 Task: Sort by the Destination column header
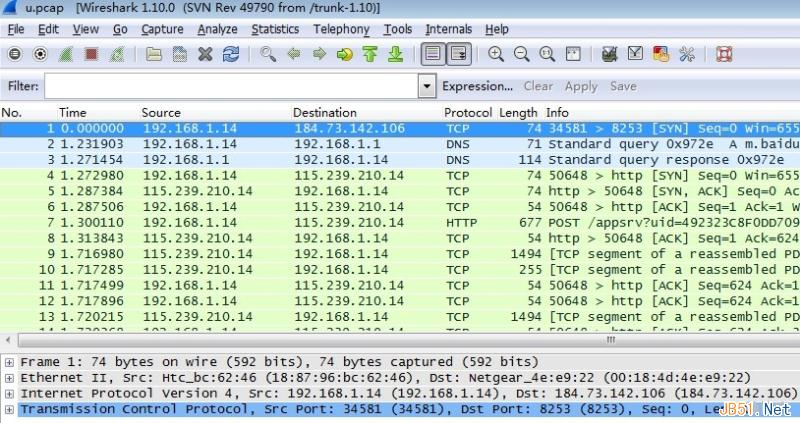324,113
